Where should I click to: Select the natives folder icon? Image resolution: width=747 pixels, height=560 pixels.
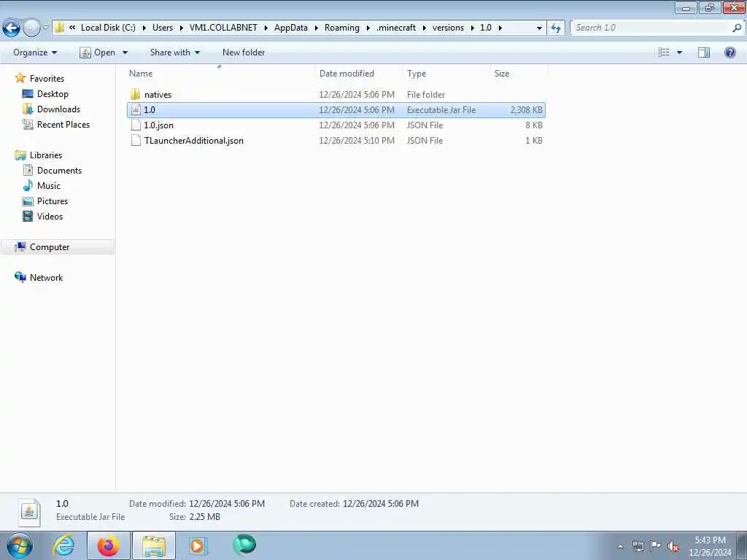point(135,94)
